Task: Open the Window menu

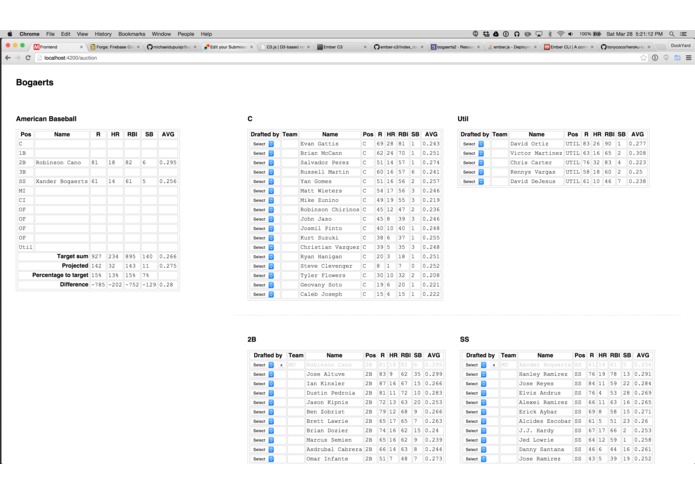Action: tap(161, 34)
